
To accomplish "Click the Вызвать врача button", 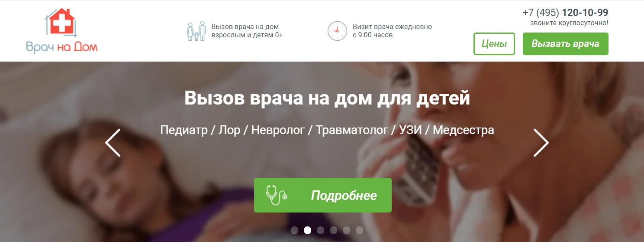I will pos(565,44).
